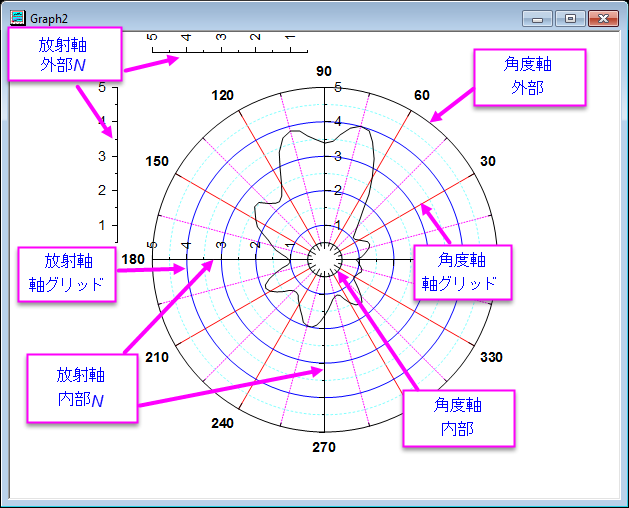Click the Graph2 title text
Screen dimensions: 629x508
(49, 19)
